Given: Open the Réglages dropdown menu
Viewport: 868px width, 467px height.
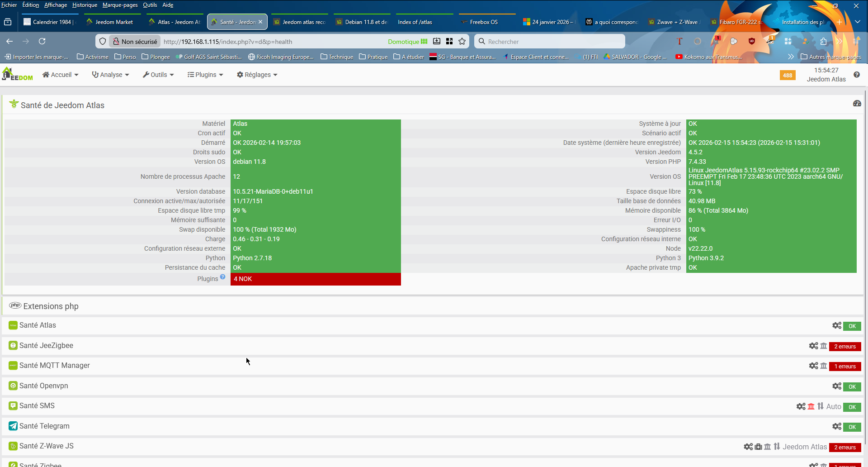Looking at the screenshot, I should tap(257, 75).
